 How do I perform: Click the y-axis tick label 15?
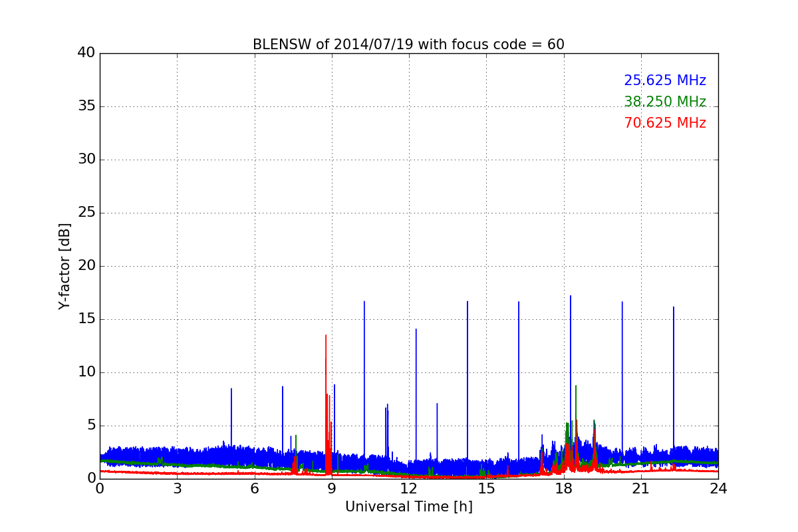pos(86,319)
